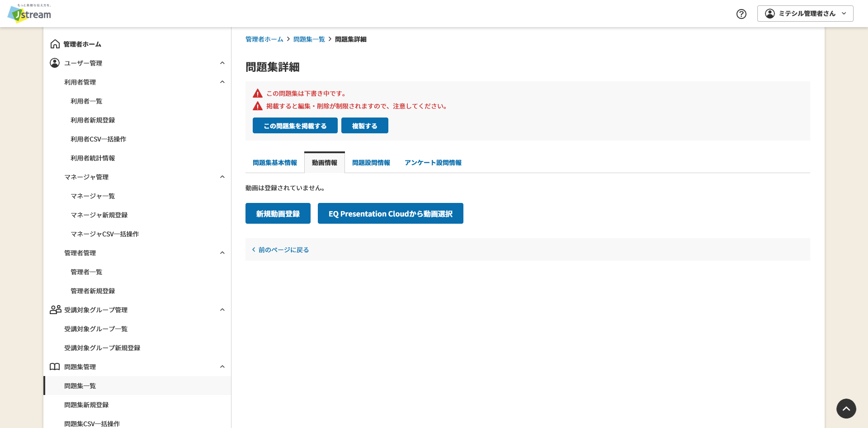868x428 pixels.
Task: Collapse the マネージャ管理 submenu chevron
Action: click(x=222, y=177)
